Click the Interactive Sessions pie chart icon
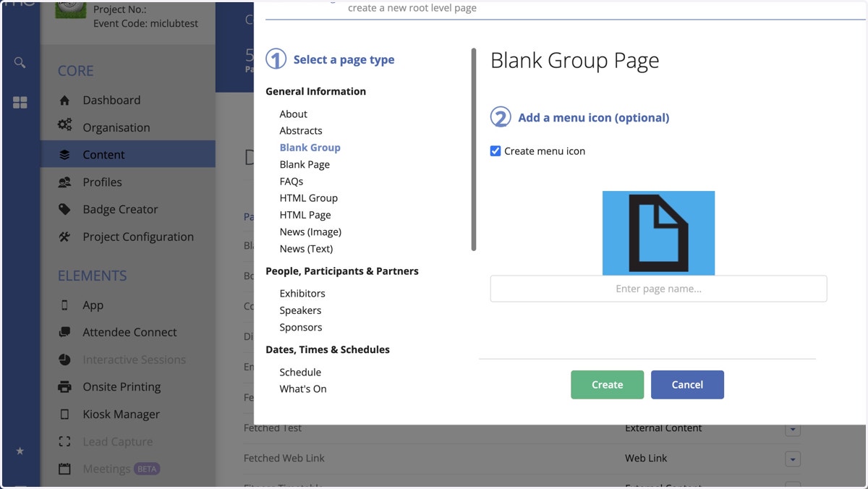Screen dimensions: 868x489 [x=64, y=360]
